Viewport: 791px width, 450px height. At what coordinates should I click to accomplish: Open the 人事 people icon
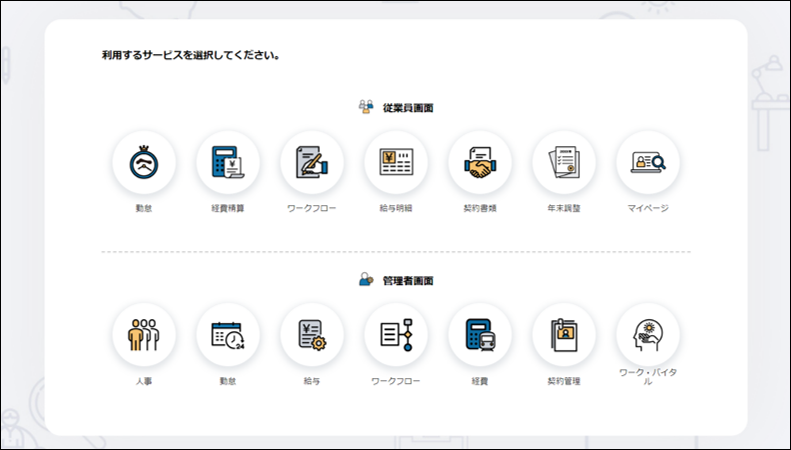coord(144,335)
